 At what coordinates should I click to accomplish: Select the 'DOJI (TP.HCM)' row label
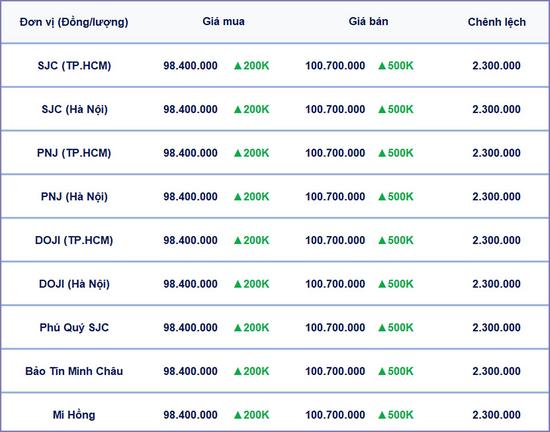pyautogui.click(x=74, y=240)
